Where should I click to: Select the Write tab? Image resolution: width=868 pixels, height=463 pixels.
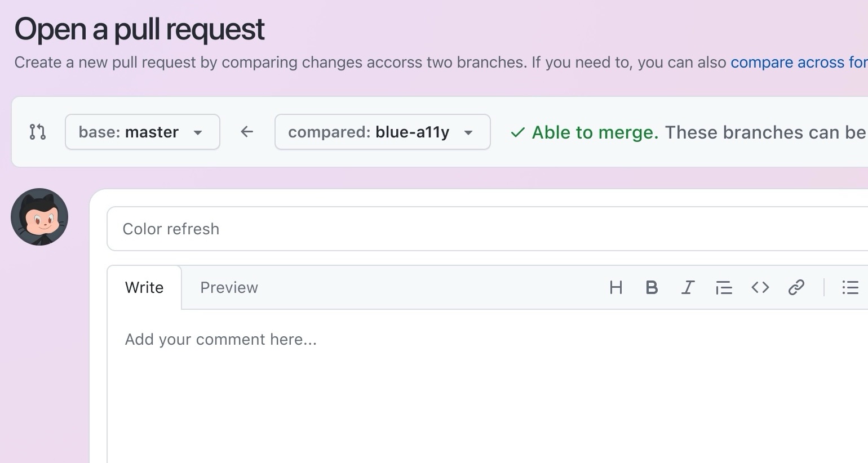click(x=144, y=287)
